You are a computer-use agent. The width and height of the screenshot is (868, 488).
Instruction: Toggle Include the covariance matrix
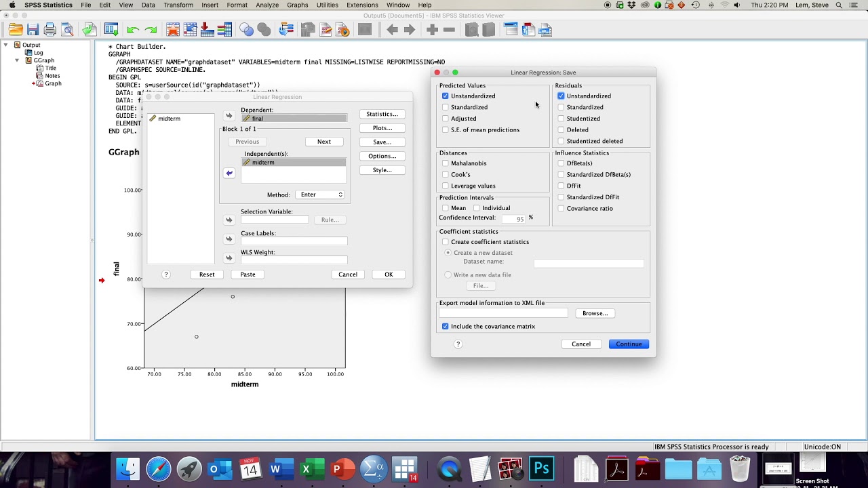[445, 327]
